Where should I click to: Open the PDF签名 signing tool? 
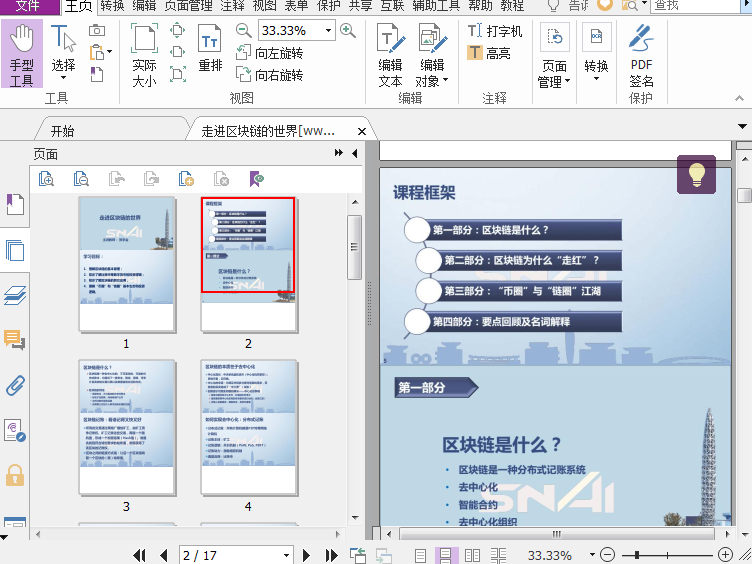click(641, 55)
